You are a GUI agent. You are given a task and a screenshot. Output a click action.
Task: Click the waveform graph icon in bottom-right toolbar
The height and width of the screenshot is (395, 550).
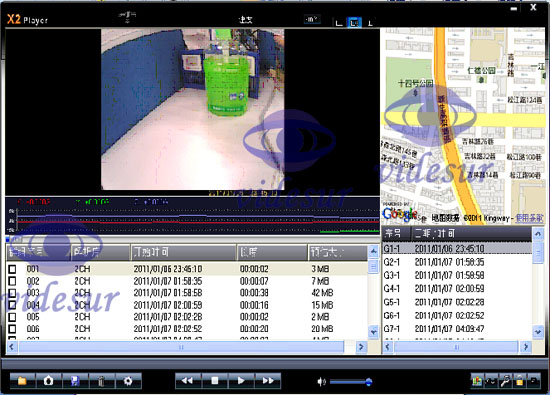tap(491, 381)
